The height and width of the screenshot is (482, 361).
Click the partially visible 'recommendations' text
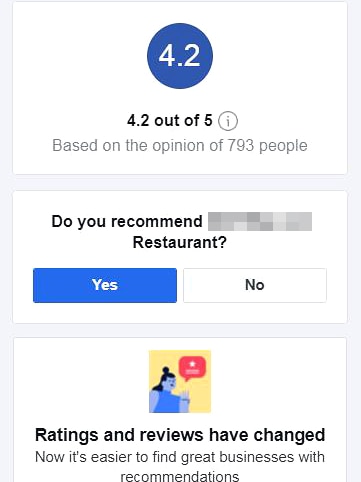tap(180, 476)
